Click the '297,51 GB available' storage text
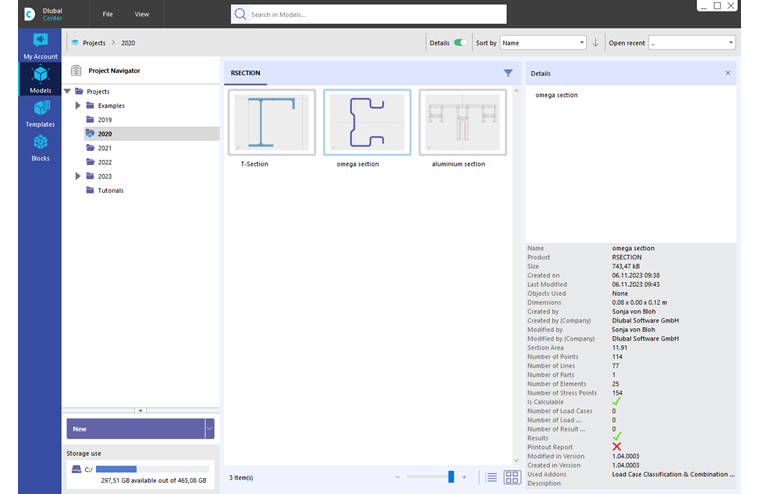Viewport: 760px width, 494px height. [x=154, y=480]
